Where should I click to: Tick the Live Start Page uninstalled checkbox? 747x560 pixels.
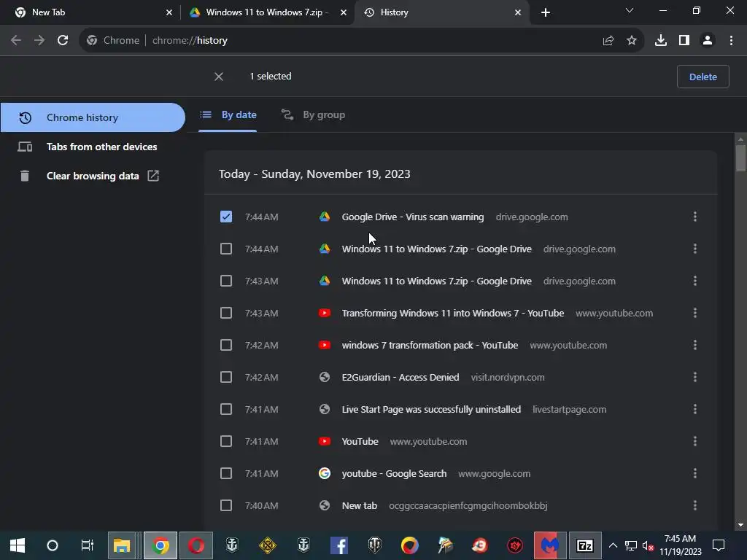pyautogui.click(x=226, y=409)
